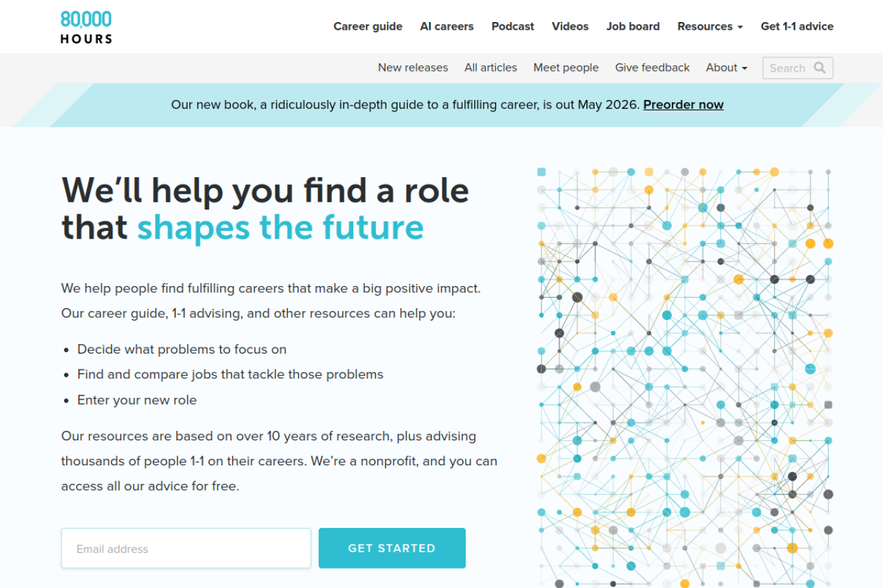Click the network graph illustration
This screenshot has height=588, width=883.
click(684, 376)
